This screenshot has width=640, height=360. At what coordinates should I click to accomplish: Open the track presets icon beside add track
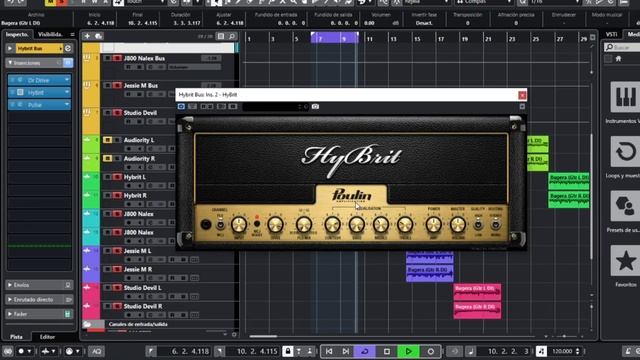(x=98, y=36)
